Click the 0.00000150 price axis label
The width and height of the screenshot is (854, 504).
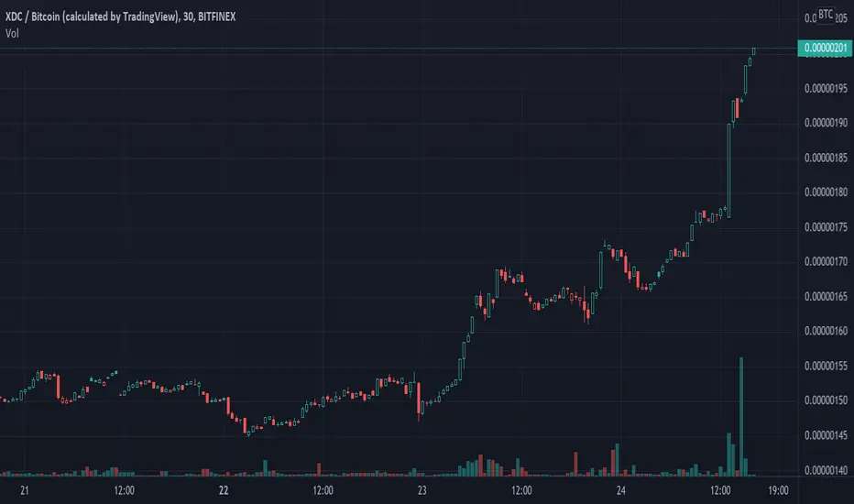pos(826,400)
